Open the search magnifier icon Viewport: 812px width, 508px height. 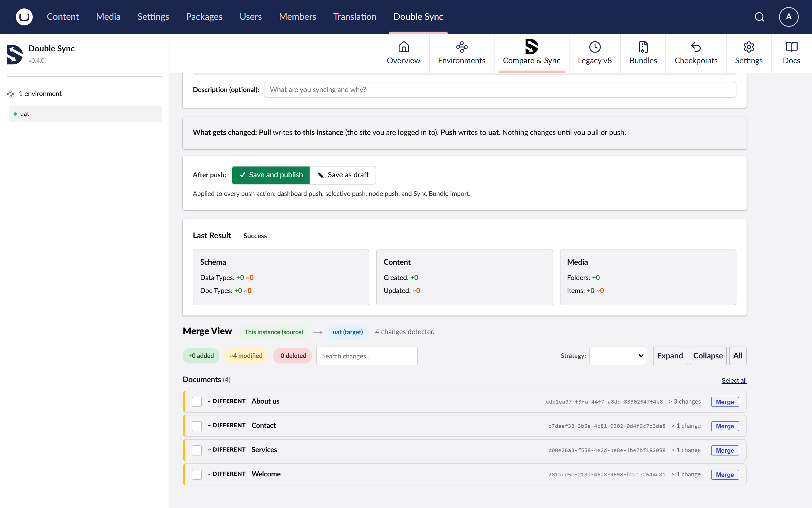(760, 17)
